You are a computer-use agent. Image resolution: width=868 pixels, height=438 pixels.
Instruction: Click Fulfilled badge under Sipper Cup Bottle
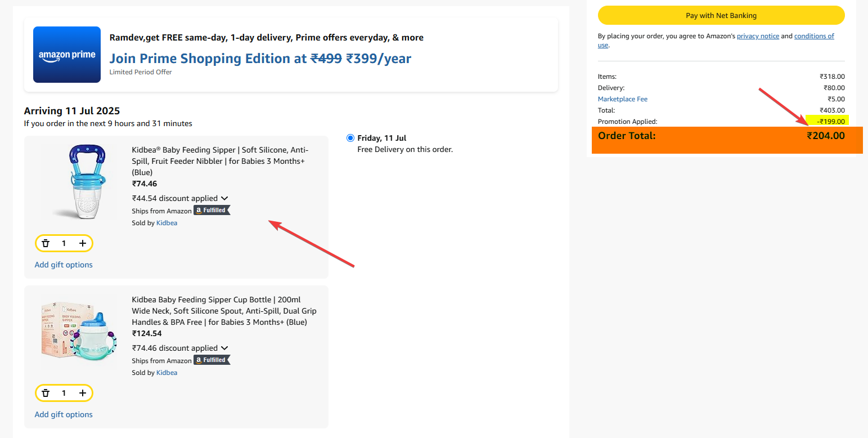[x=212, y=360]
